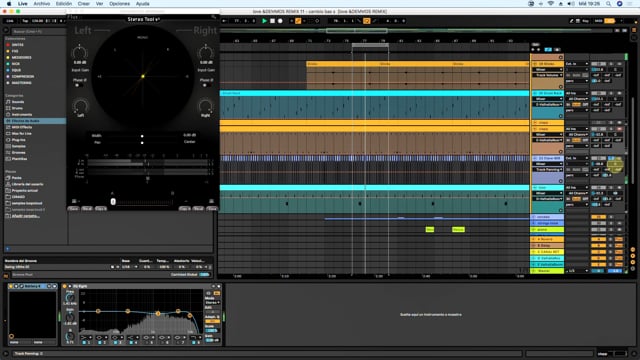This screenshot has height=360, width=640.
Task: Open EQ Eight Mode Stereo dropdown
Action: (x=212, y=302)
